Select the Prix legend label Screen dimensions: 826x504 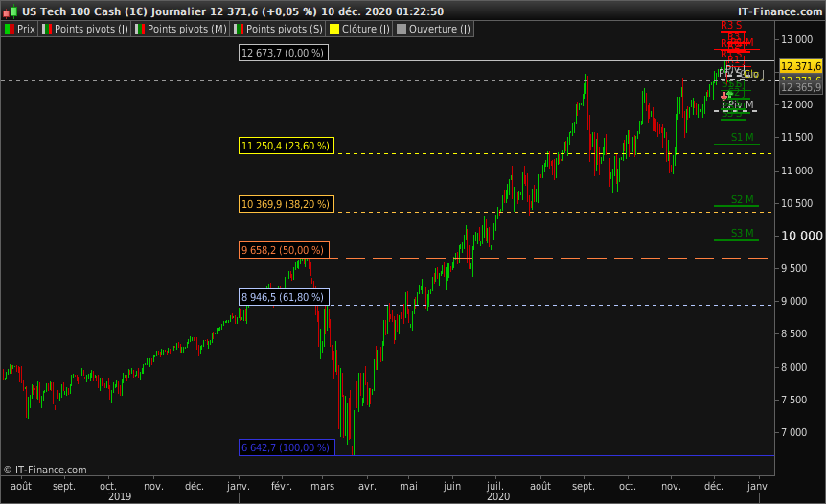pyautogui.click(x=26, y=29)
